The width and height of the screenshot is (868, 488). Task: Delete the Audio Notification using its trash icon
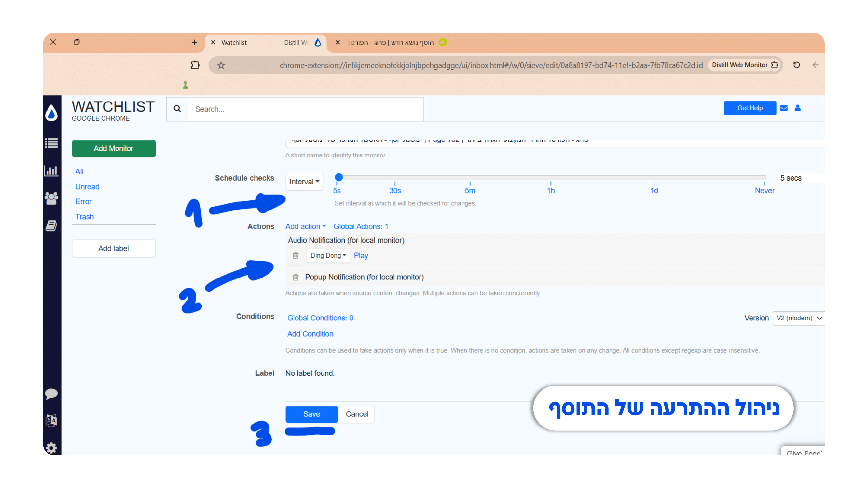(296, 256)
